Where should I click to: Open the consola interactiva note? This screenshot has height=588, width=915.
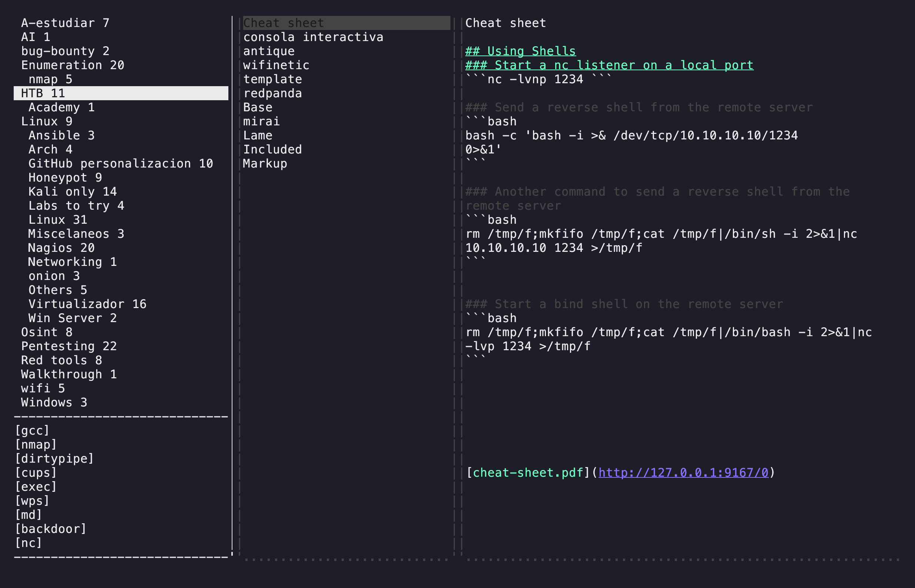(313, 37)
